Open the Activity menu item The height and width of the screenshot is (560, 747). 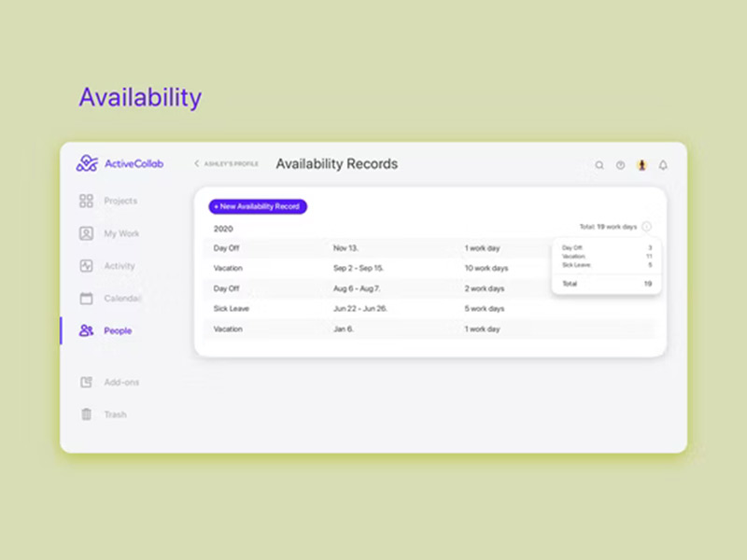(x=120, y=266)
